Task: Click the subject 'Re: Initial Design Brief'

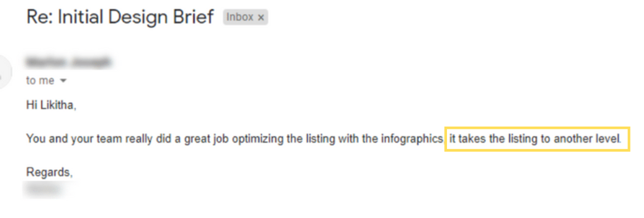Action: [121, 17]
